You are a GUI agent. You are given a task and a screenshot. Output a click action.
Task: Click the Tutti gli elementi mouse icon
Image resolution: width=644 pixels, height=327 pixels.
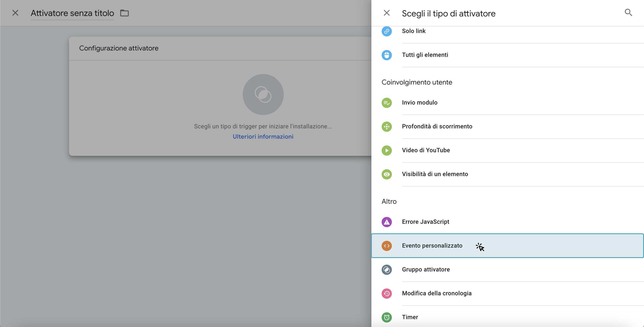(387, 55)
